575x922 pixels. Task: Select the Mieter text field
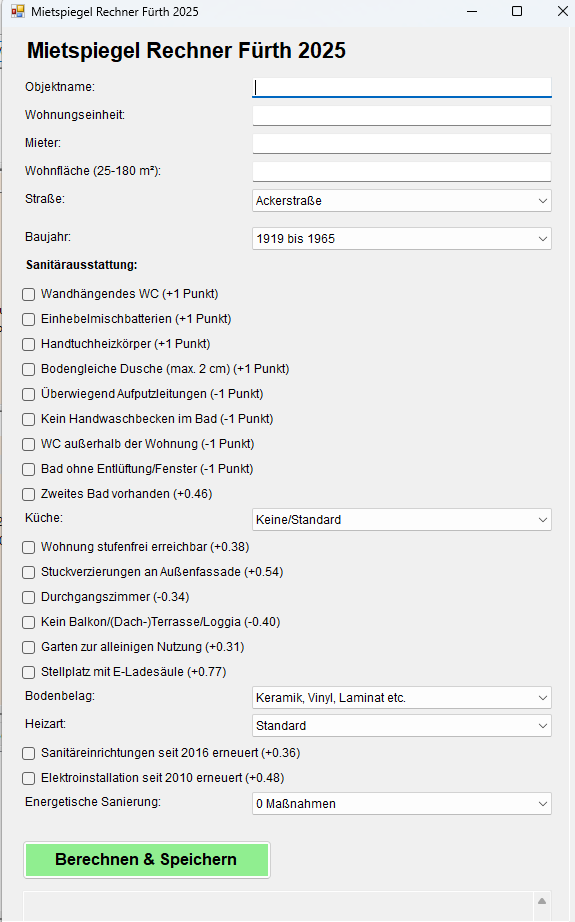pyautogui.click(x=402, y=143)
